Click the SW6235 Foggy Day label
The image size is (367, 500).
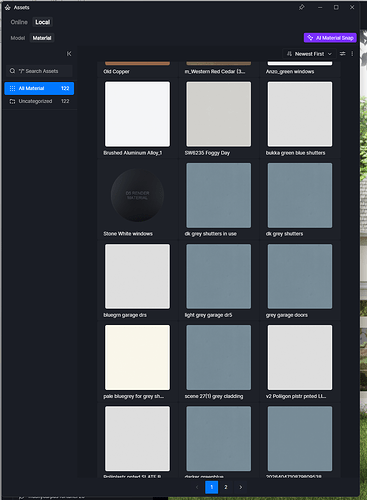coord(207,153)
